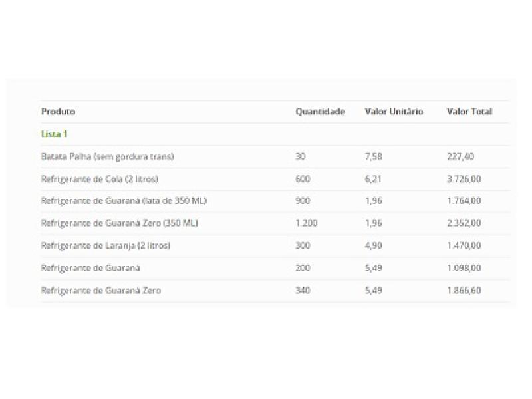The image size is (532, 399).
Task: Select the quantity cell showing 600
Action: (303, 179)
